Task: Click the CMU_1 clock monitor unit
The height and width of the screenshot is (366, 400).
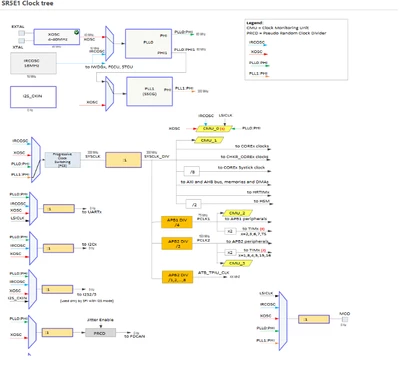Action: [209, 141]
